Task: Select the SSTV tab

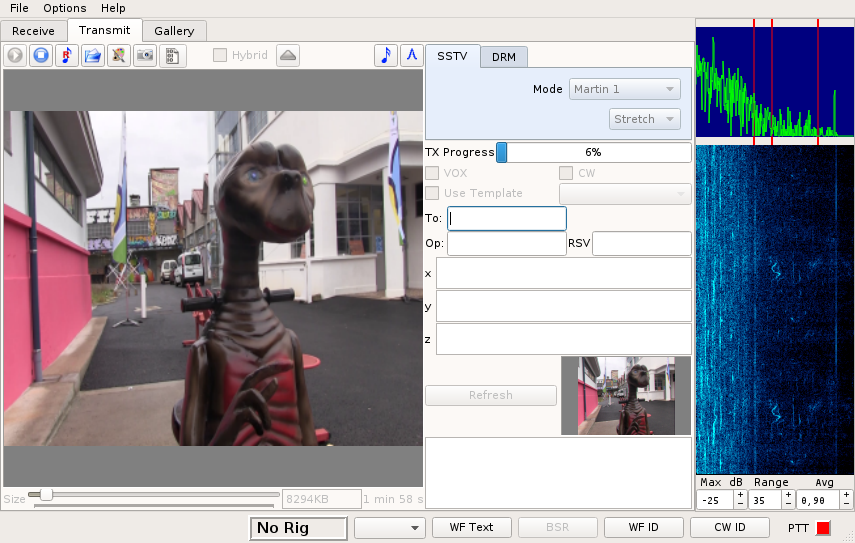Action: coord(452,56)
